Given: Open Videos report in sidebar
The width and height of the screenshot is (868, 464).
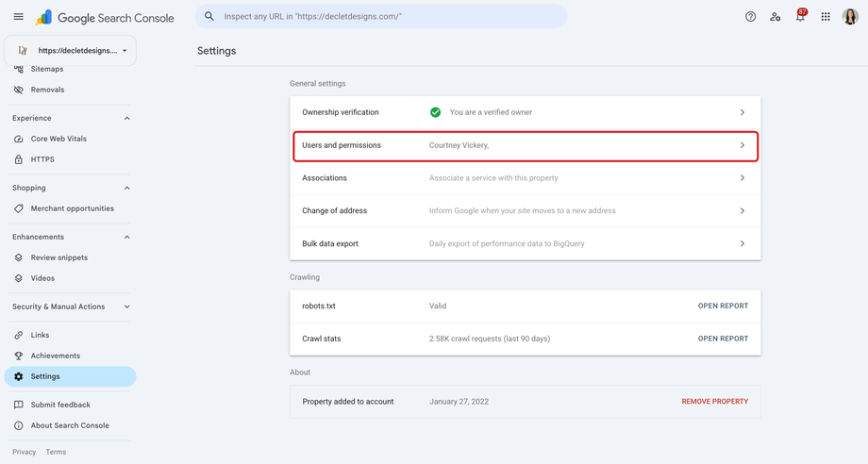Looking at the screenshot, I should tap(42, 278).
